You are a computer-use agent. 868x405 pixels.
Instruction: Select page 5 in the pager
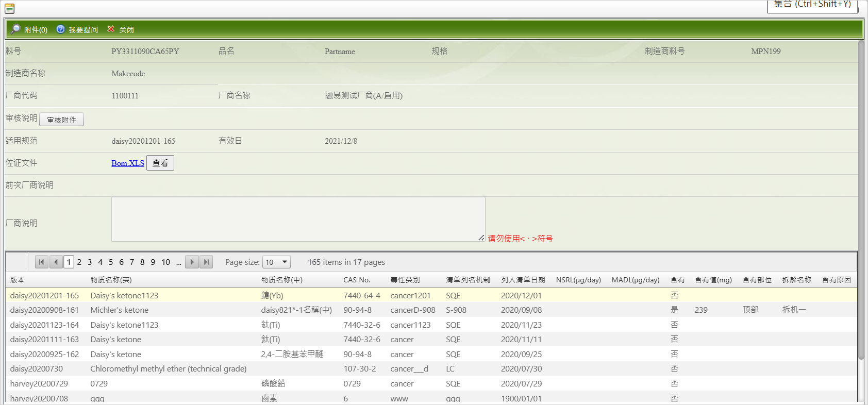[x=111, y=262]
